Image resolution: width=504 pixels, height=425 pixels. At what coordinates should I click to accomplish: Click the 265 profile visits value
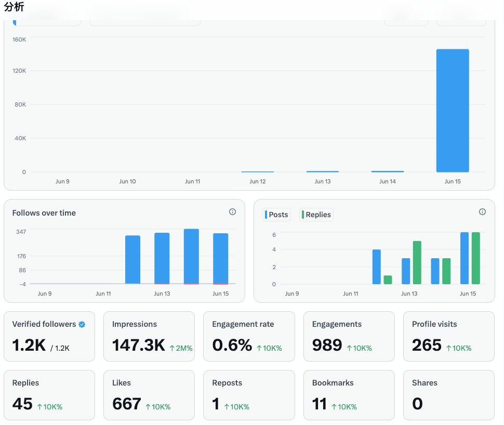[427, 345]
